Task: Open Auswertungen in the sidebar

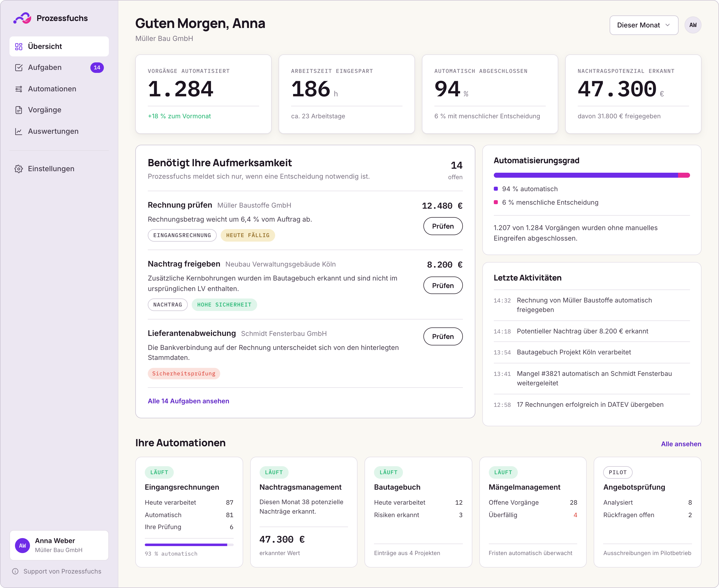Action: point(59,131)
